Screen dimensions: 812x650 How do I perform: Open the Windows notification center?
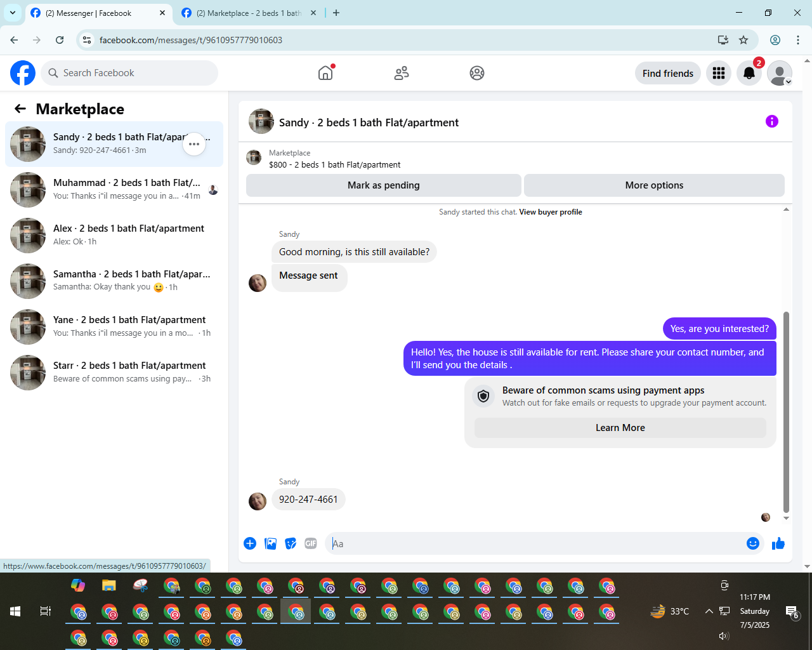pos(792,612)
